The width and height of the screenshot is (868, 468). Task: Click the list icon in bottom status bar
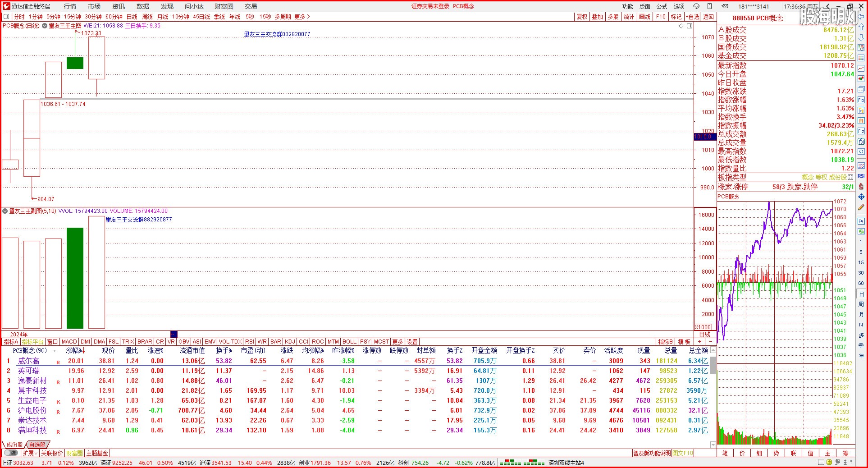tap(821, 463)
